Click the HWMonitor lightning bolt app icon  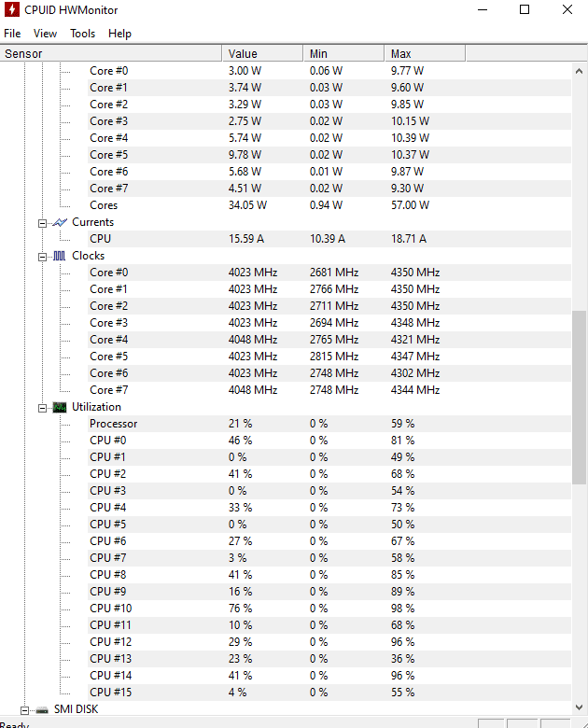point(11,9)
